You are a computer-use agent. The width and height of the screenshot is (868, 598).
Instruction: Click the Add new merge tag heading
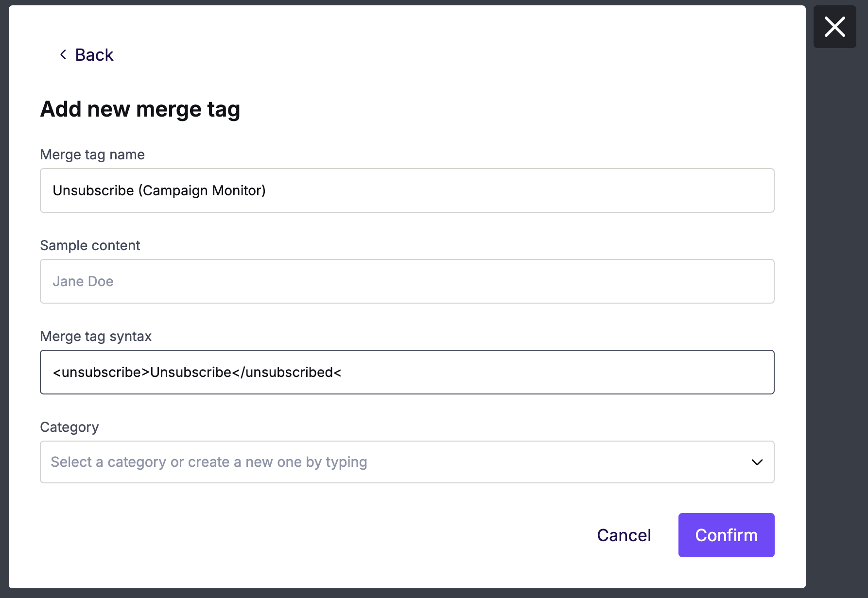pos(140,109)
